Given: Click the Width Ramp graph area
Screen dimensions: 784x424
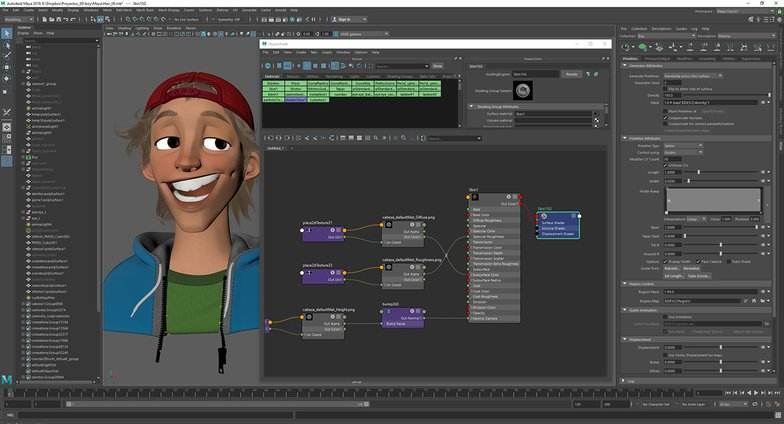Looking at the screenshot, I should click(x=714, y=200).
